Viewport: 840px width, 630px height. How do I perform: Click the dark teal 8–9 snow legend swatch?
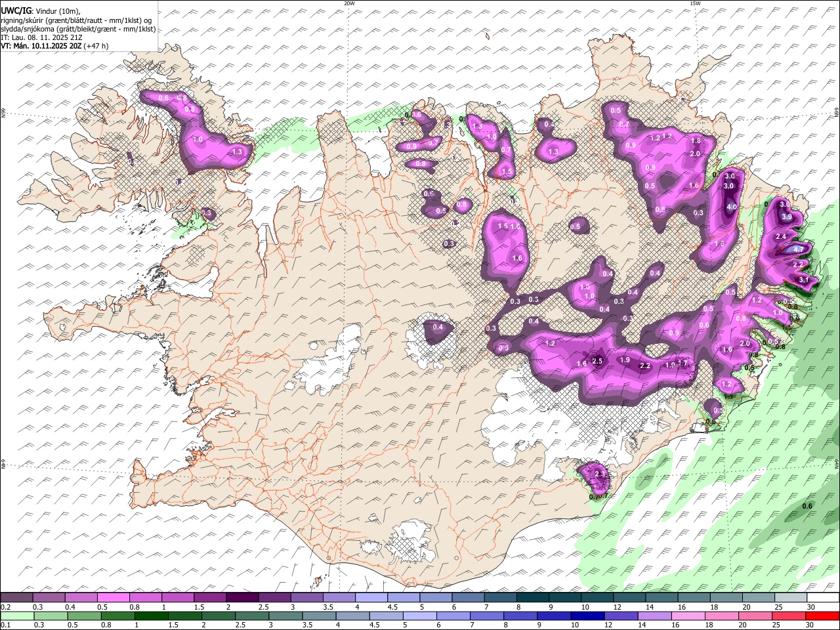pos(532,598)
